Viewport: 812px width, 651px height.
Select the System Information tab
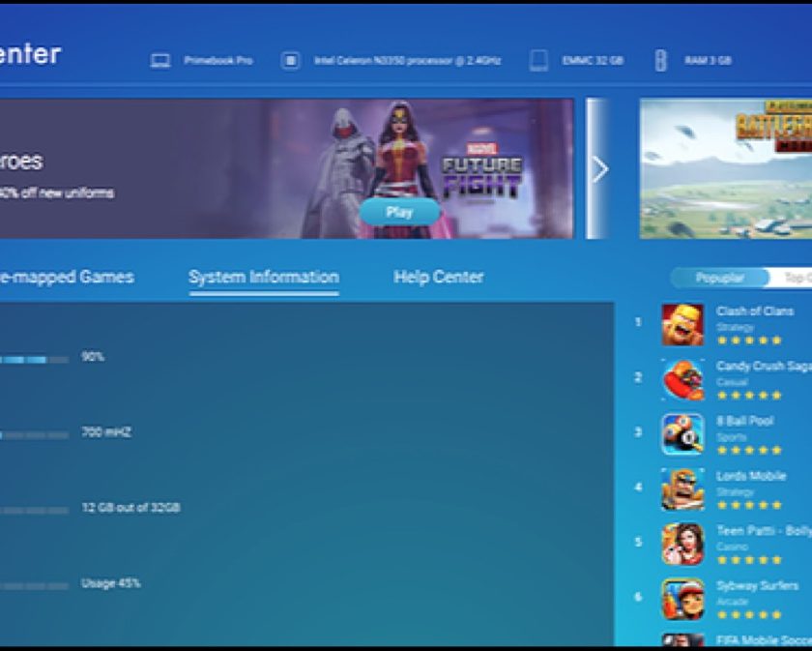click(x=263, y=278)
